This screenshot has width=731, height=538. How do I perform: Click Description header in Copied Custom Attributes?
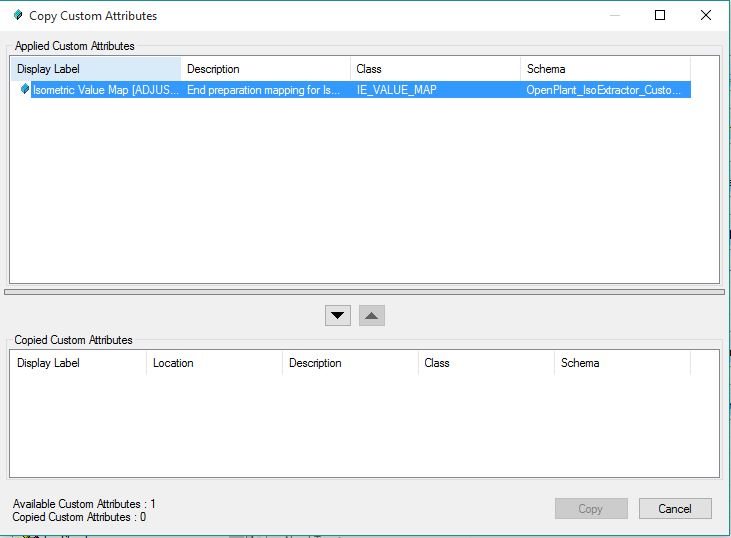coord(350,363)
